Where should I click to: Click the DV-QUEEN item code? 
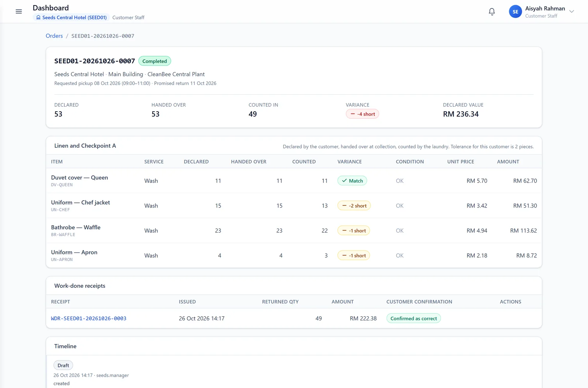pyautogui.click(x=62, y=185)
